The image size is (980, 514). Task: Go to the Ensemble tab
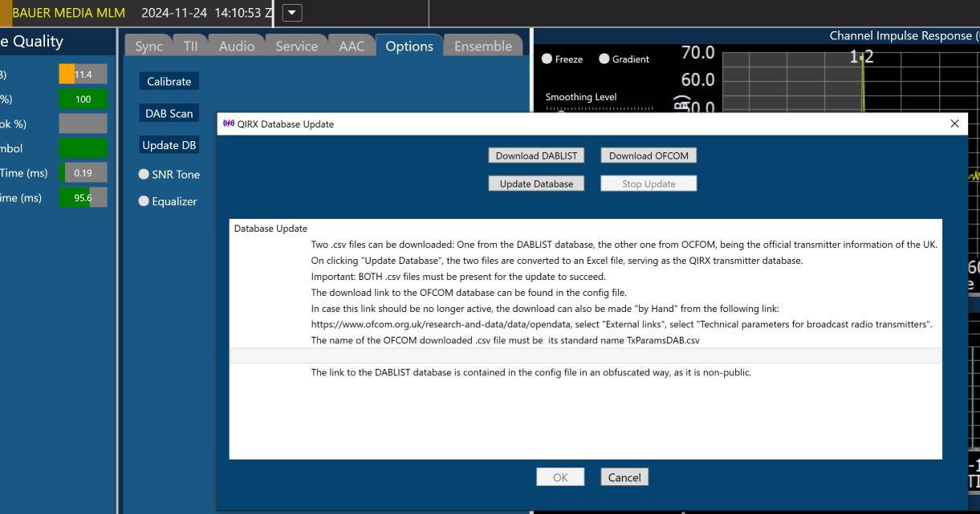[x=482, y=47]
